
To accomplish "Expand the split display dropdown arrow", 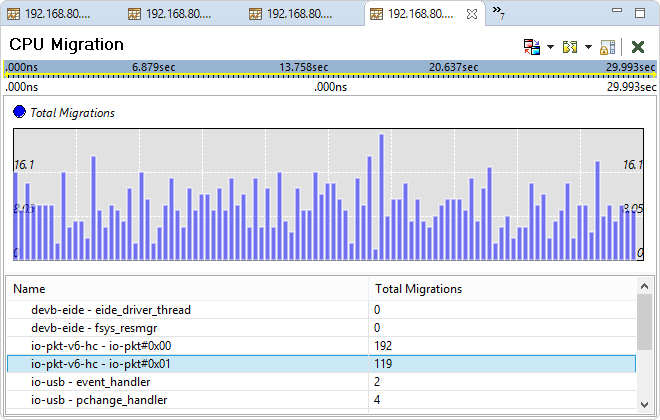I will coord(588,47).
